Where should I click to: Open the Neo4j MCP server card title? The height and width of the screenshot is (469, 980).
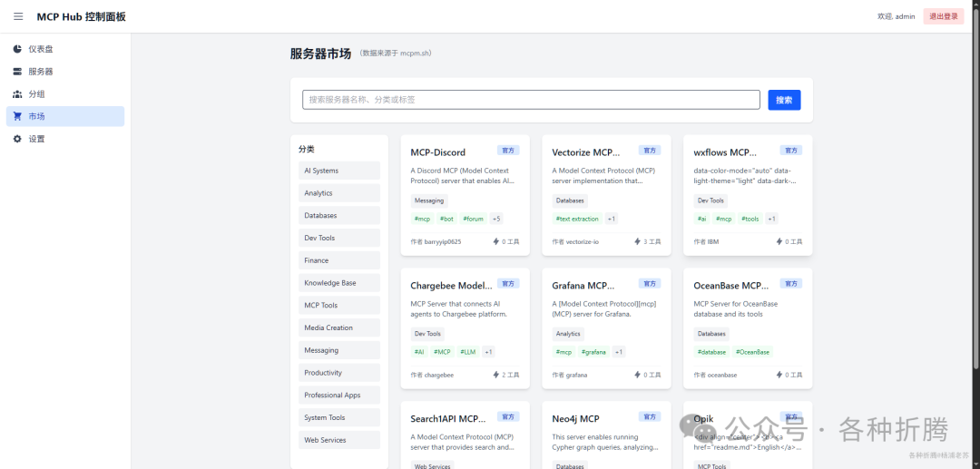click(x=575, y=418)
